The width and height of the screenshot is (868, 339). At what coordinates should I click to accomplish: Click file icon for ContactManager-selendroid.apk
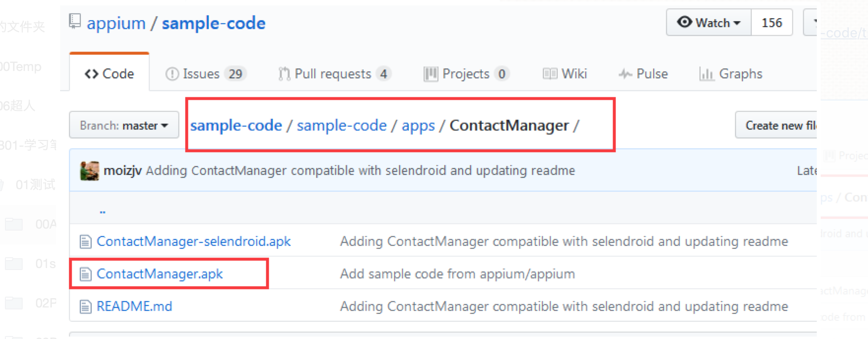pyautogui.click(x=86, y=241)
